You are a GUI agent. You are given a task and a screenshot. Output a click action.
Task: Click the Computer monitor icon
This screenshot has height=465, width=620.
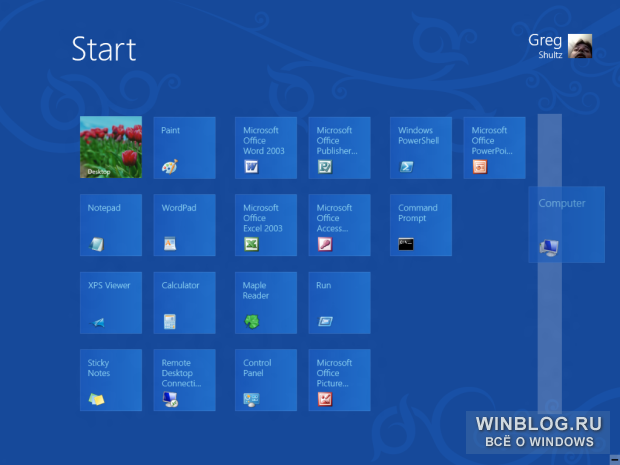(x=549, y=248)
